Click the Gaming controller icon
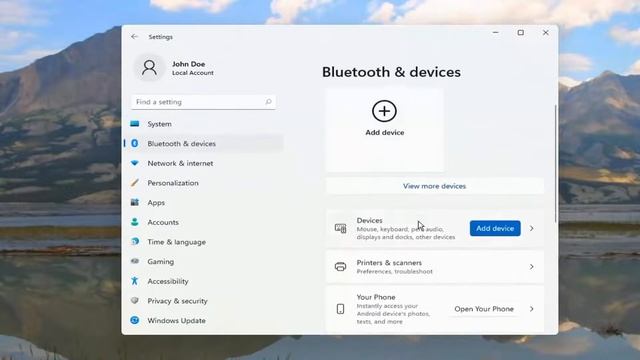Screen dimensions: 640x360 (x=135, y=261)
